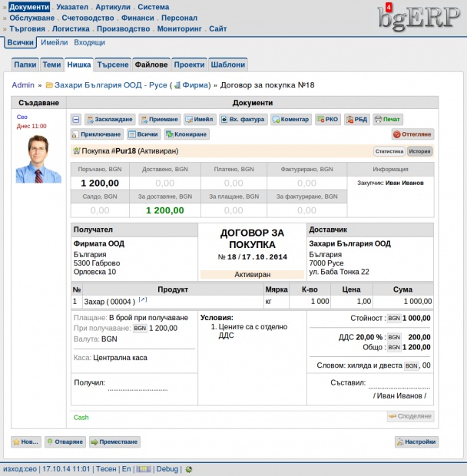
Task: Open the Производство menu
Action: 123,29
